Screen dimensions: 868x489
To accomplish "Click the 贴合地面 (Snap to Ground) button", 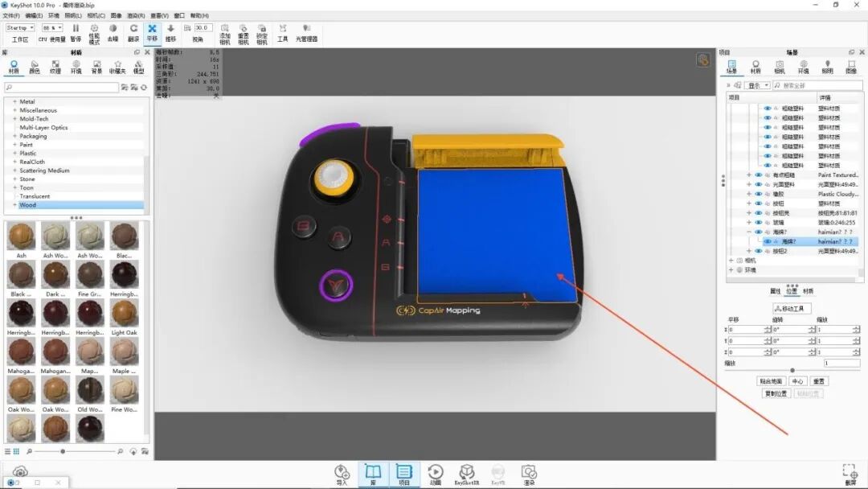I will point(772,381).
